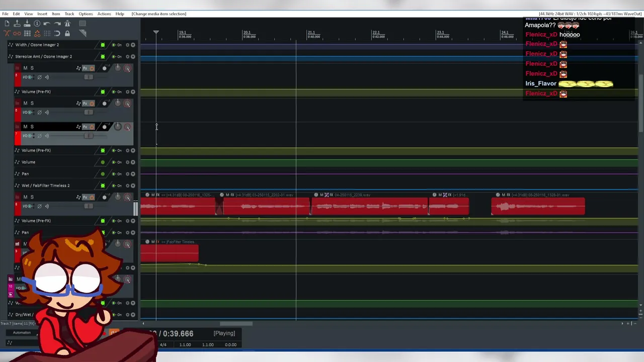The height and width of the screenshot is (362, 644).
Task: Open the Automation mode selector
Action: [22, 333]
